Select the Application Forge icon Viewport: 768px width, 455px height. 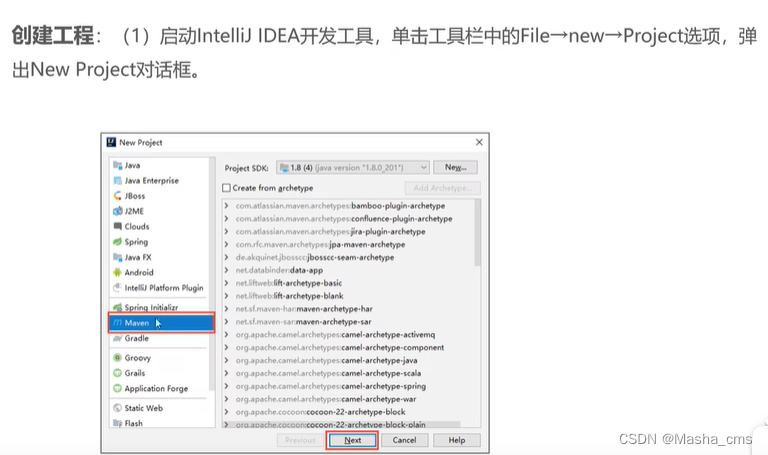point(118,388)
